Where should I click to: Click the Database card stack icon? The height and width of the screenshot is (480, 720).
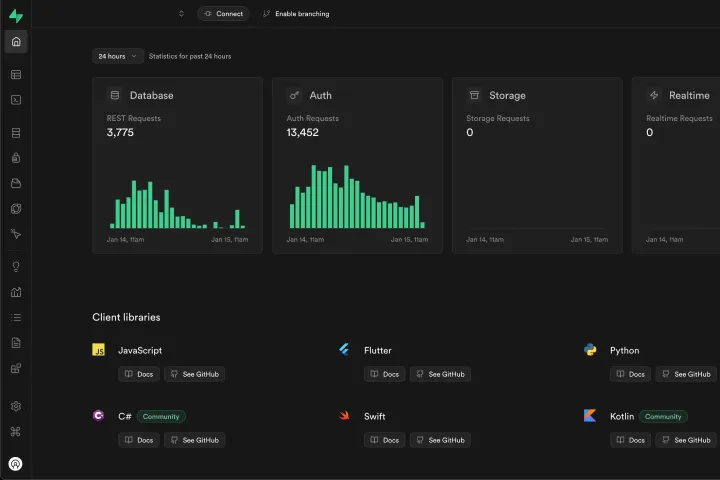pos(115,95)
